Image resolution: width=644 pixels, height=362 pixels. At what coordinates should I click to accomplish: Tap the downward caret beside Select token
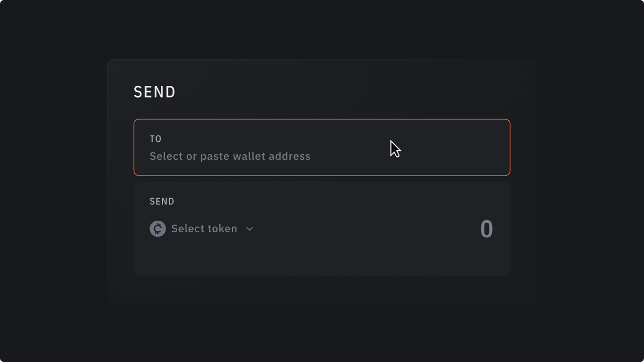click(x=250, y=229)
